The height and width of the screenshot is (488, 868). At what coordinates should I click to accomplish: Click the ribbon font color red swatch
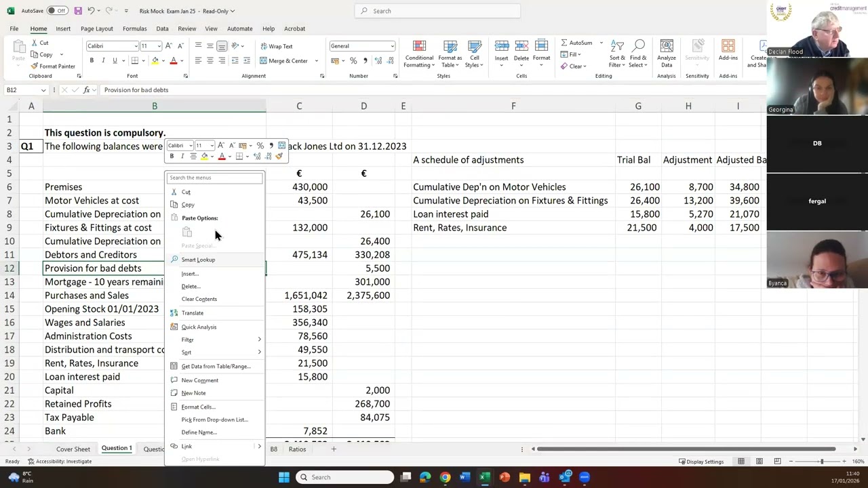(174, 60)
